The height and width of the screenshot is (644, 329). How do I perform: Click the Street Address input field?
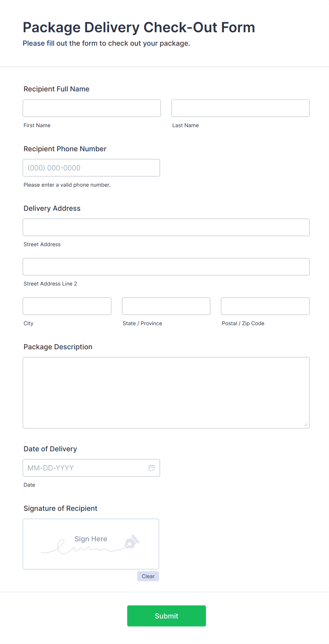(166, 227)
